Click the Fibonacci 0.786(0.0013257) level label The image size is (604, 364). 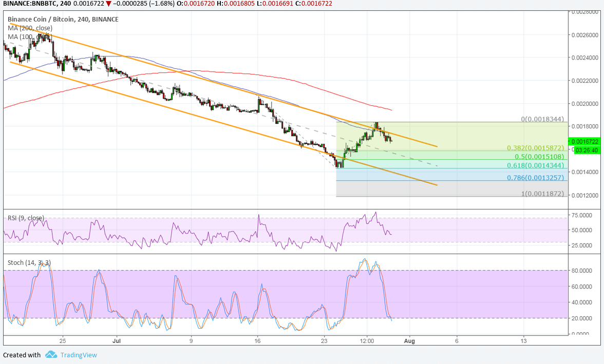[535, 178]
